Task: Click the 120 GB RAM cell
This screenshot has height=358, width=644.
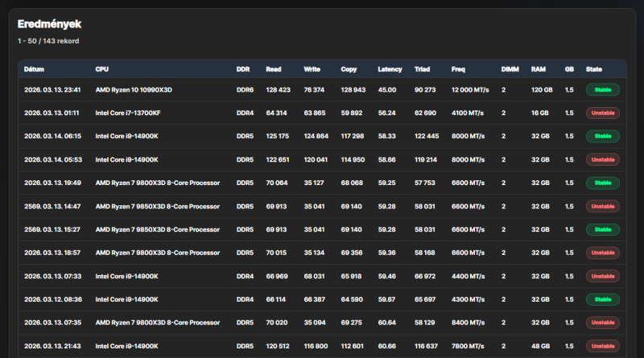Action: (x=542, y=89)
